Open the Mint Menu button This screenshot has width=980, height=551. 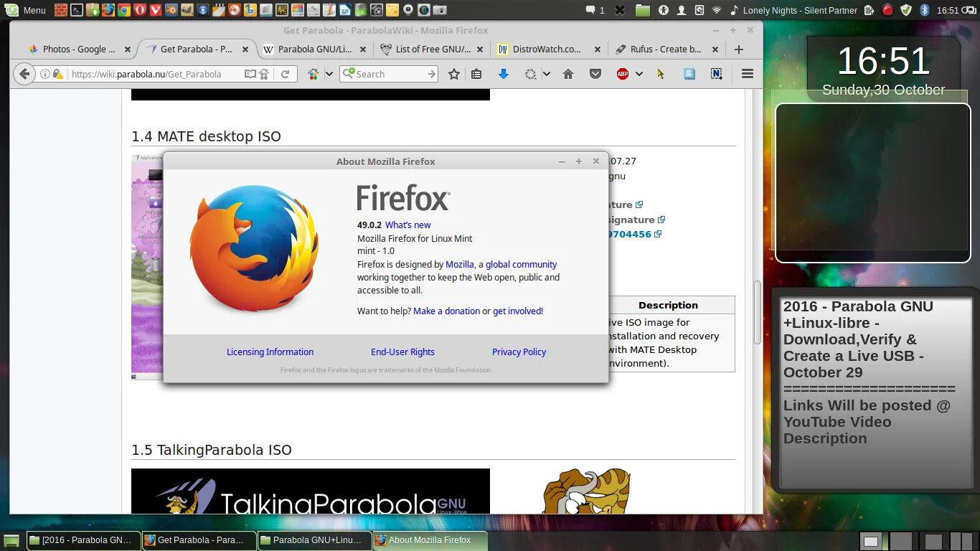click(25, 10)
